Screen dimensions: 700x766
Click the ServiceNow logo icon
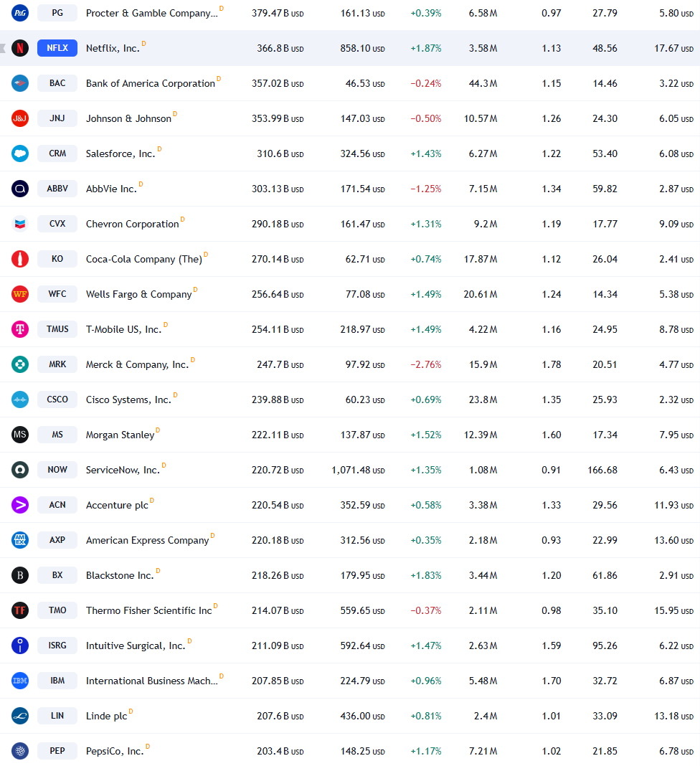[20, 470]
